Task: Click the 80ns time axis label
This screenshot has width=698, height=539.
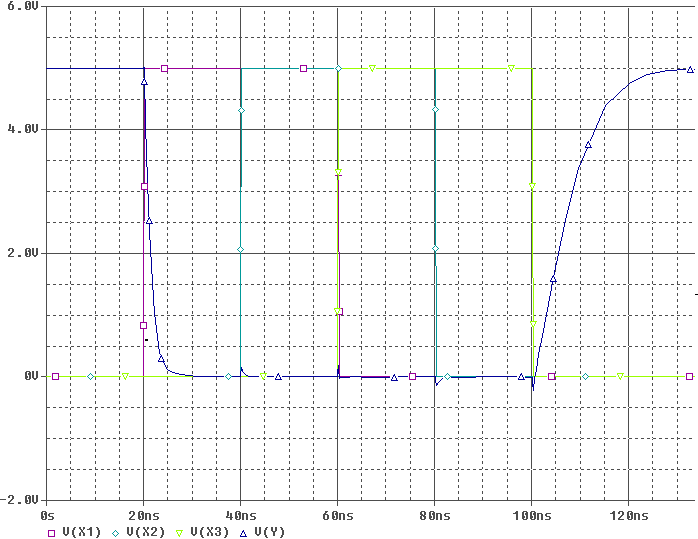Action: click(x=434, y=516)
